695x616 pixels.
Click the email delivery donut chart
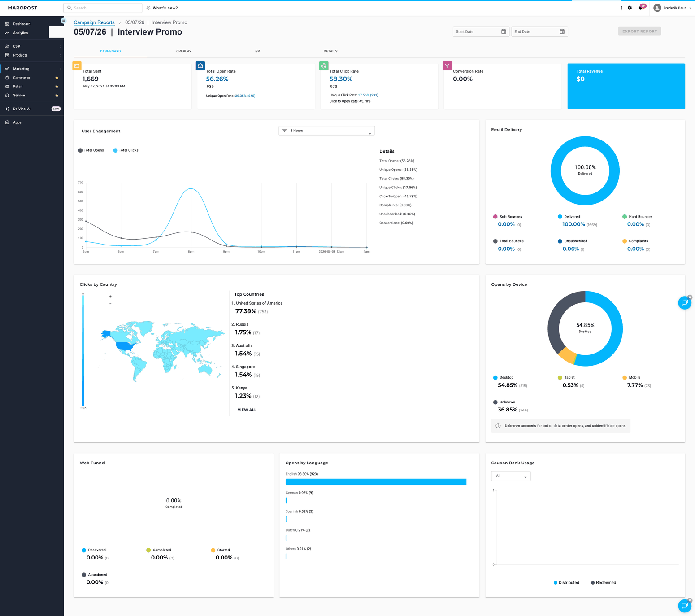click(x=585, y=171)
